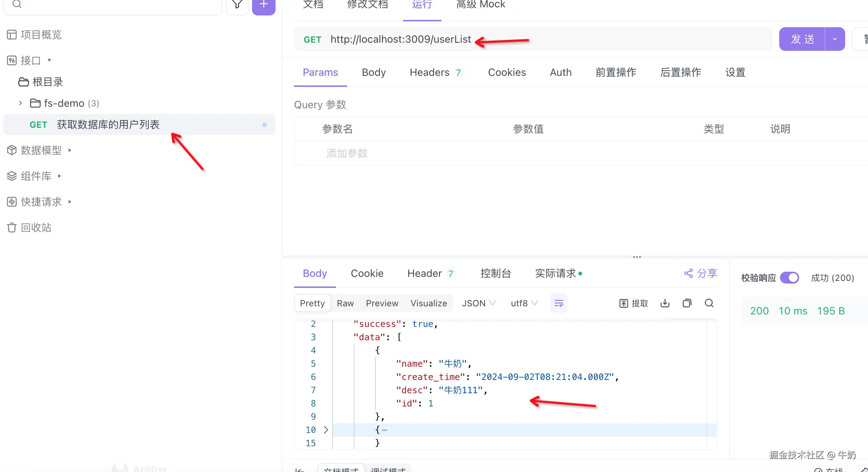Expand collapsed JSON object on line 10
868x472 pixels.
point(326,430)
